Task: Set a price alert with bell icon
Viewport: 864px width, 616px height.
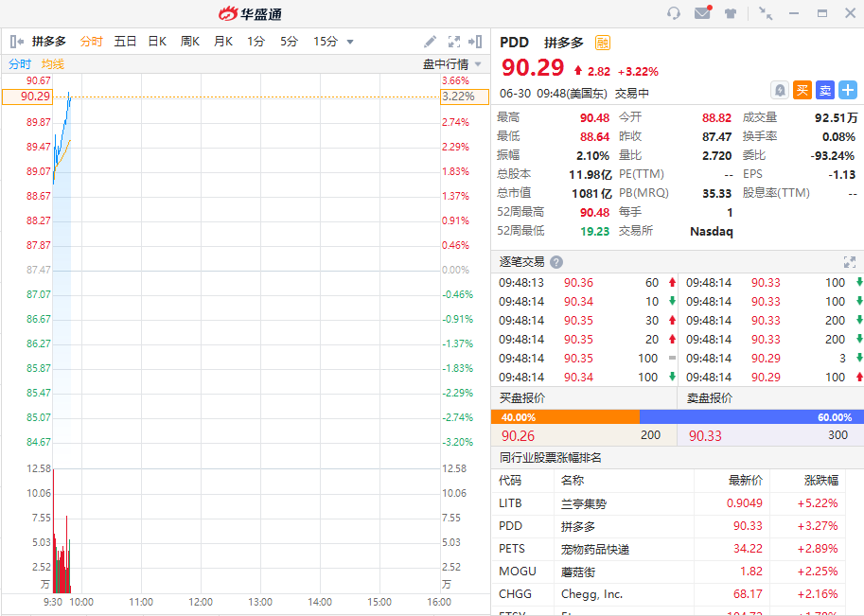Action: click(780, 90)
